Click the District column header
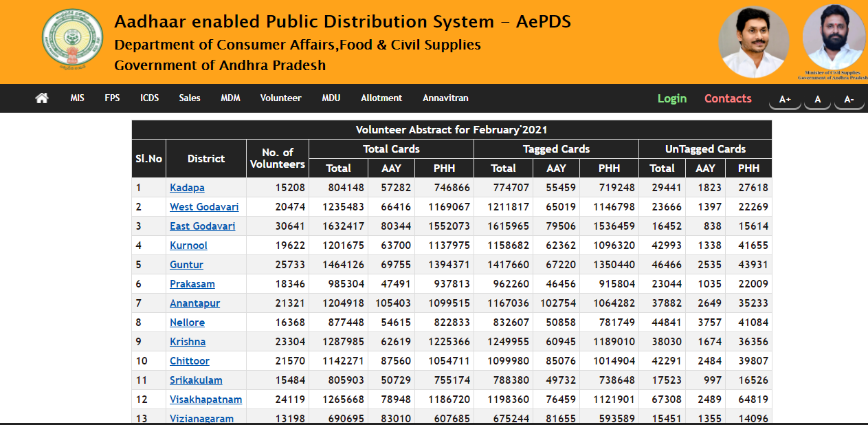Viewport: 868px width, 425px height. (x=206, y=159)
